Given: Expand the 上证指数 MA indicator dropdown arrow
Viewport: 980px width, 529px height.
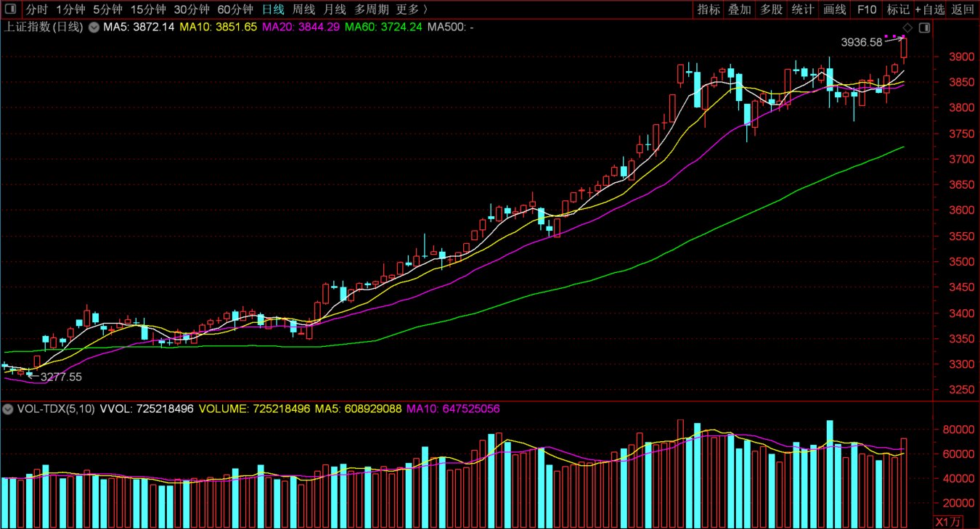Looking at the screenshot, I should point(94,28).
